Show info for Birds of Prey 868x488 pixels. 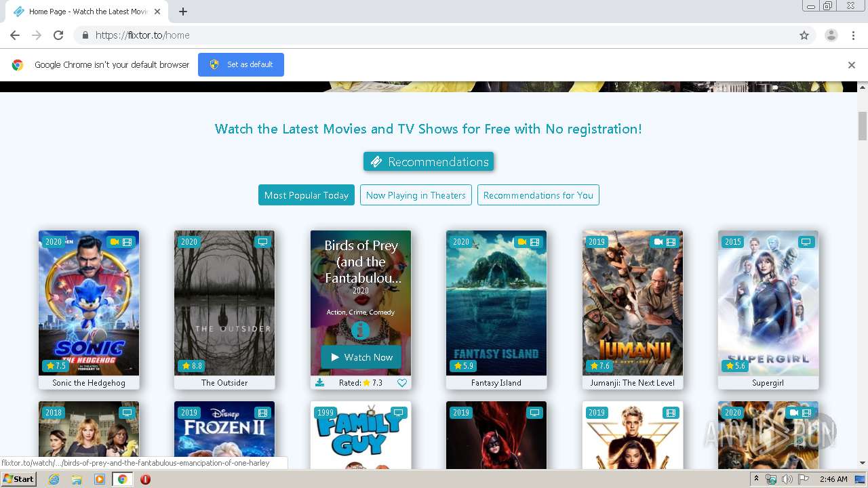361,330
